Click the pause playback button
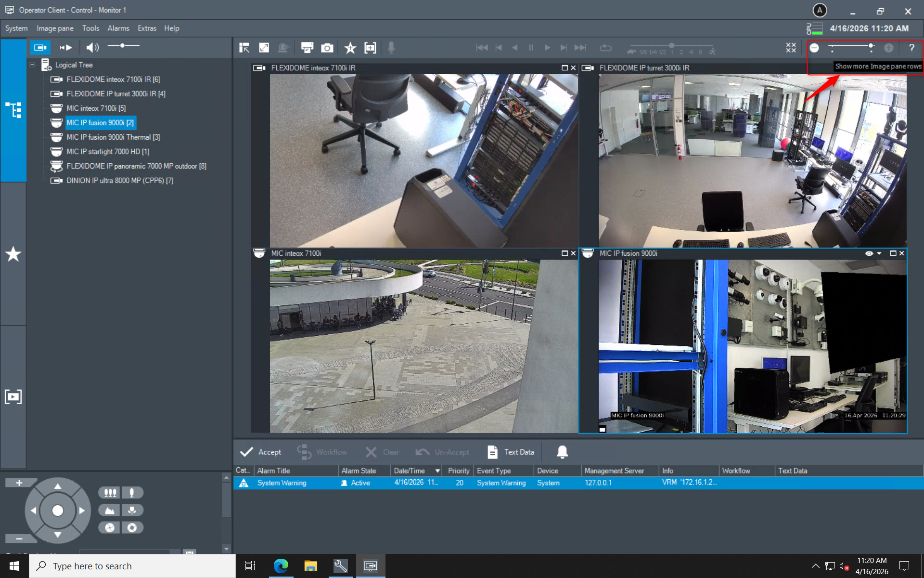Image resolution: width=924 pixels, height=578 pixels. click(531, 48)
